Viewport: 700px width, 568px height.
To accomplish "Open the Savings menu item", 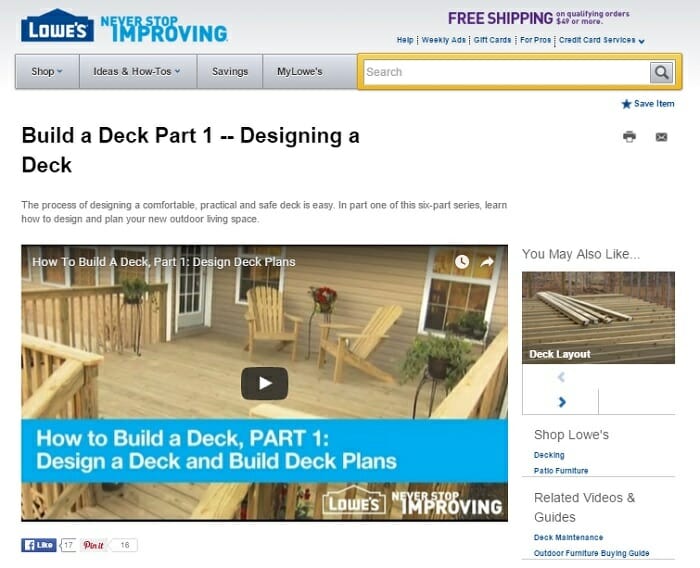I will click(x=229, y=71).
